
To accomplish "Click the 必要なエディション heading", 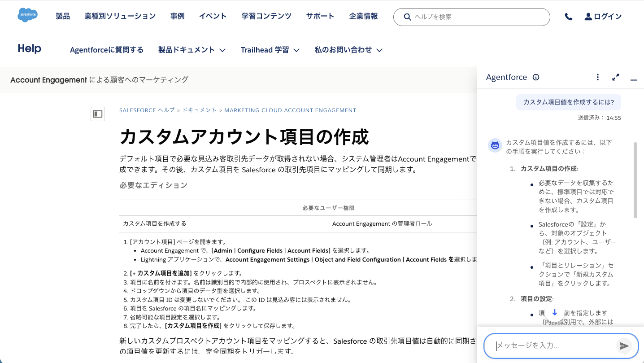I will 153,185.
